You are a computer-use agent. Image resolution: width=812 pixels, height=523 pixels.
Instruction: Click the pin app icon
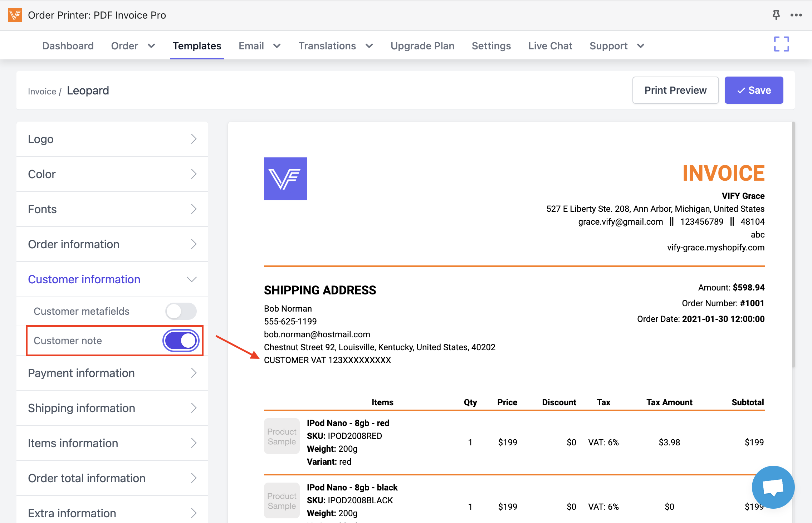(x=776, y=15)
